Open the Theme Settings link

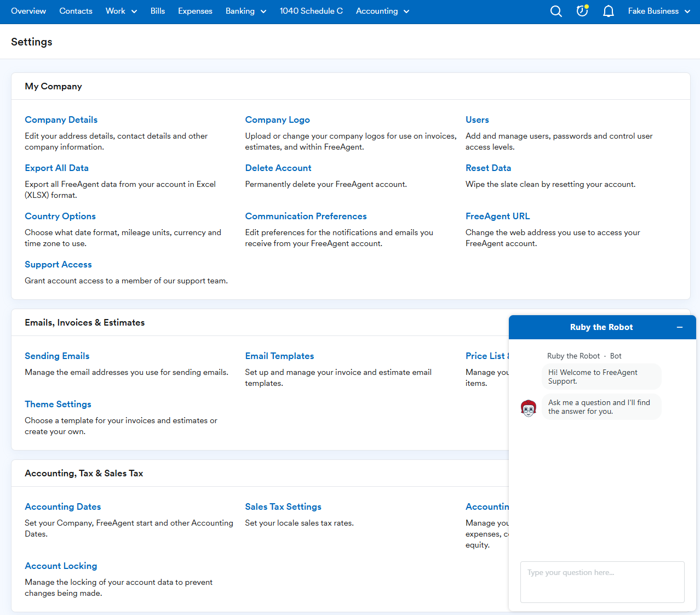(58, 405)
